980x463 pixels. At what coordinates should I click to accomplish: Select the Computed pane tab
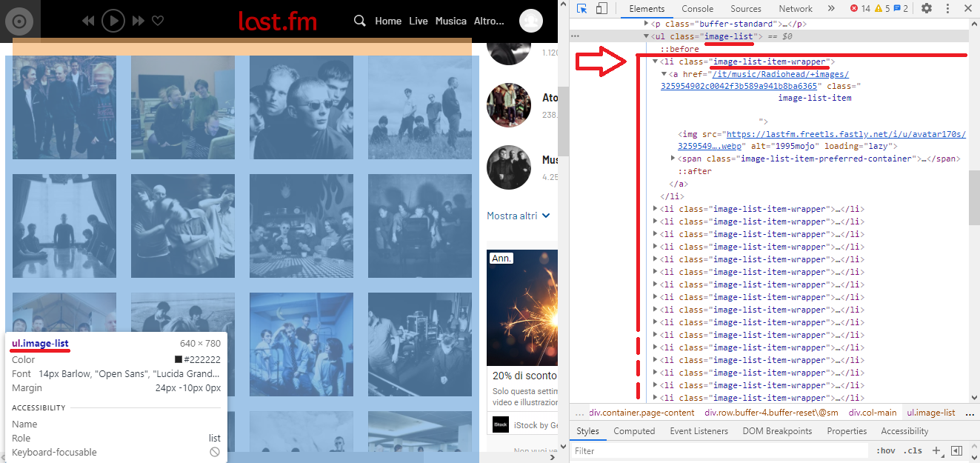pyautogui.click(x=634, y=430)
